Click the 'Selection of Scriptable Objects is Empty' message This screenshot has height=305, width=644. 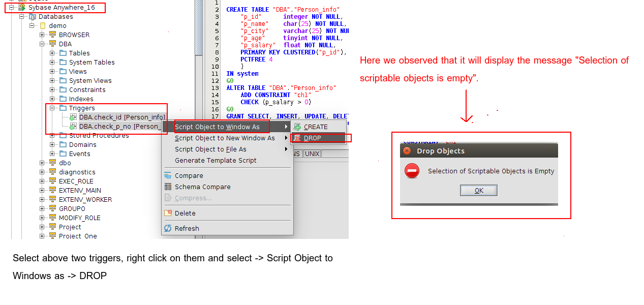491,171
